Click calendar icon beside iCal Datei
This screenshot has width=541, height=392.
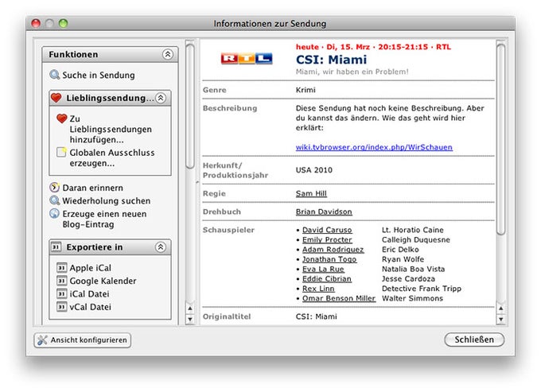point(61,293)
